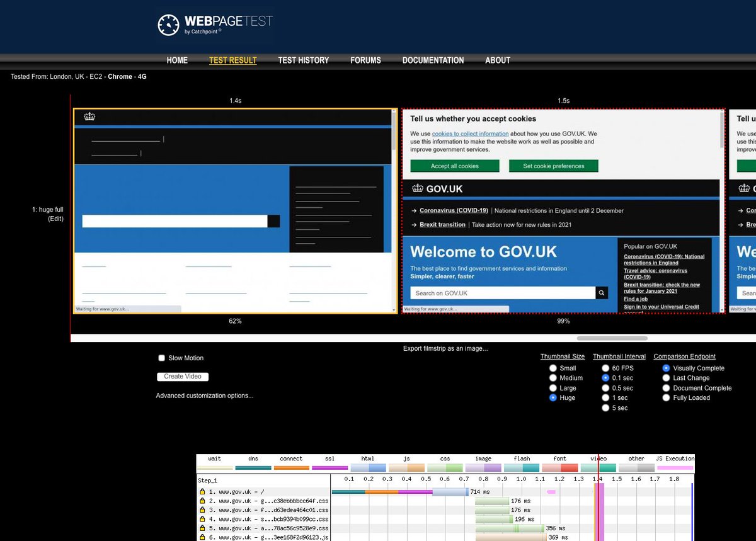Click the Thumbnail Interval heading
756x541 pixels.
point(619,356)
